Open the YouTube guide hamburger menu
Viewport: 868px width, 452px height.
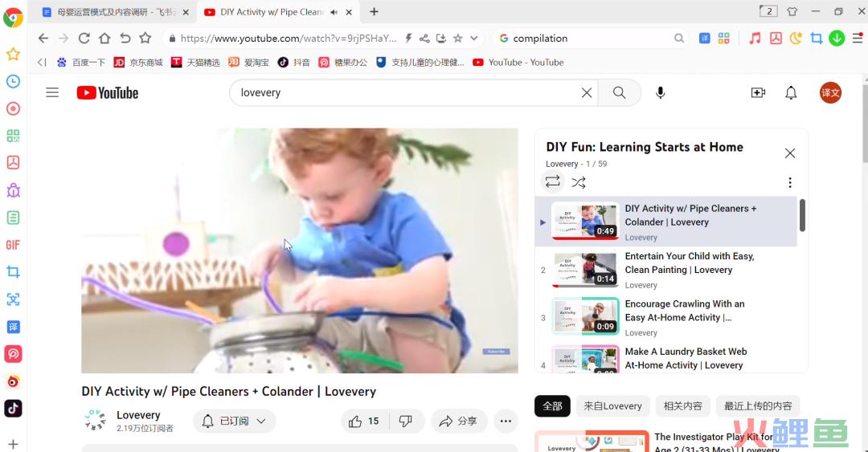(52, 92)
